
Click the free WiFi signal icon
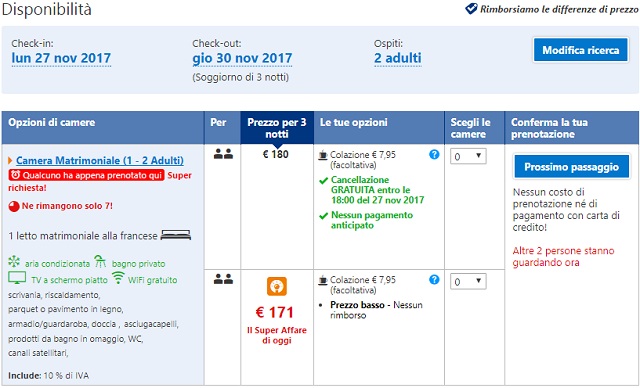118,278
